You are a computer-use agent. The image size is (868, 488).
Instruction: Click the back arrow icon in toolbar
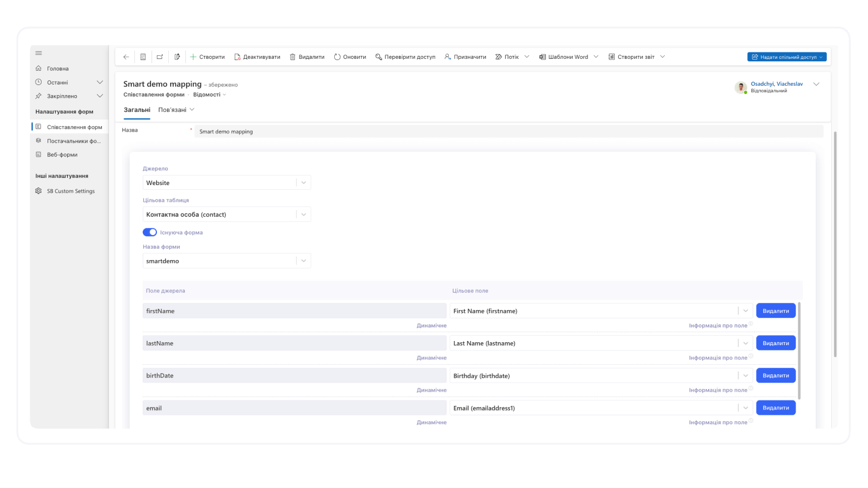[x=126, y=57]
